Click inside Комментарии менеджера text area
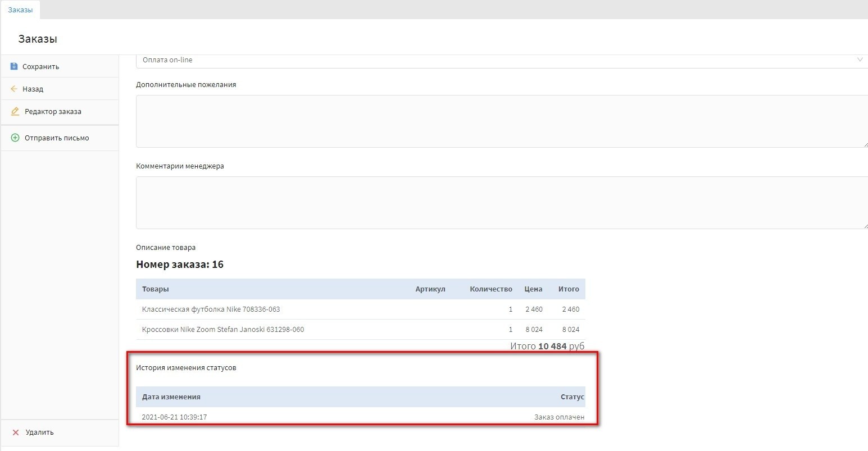The image size is (868, 451). click(500, 202)
